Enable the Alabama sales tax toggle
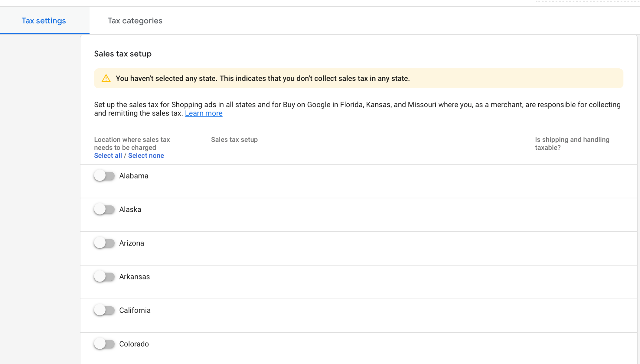The image size is (640, 364). (104, 176)
